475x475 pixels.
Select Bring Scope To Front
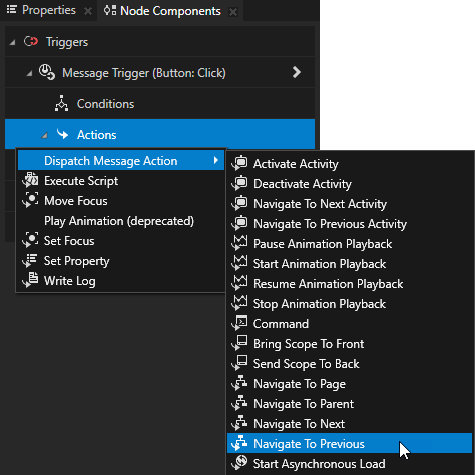[x=349, y=344]
